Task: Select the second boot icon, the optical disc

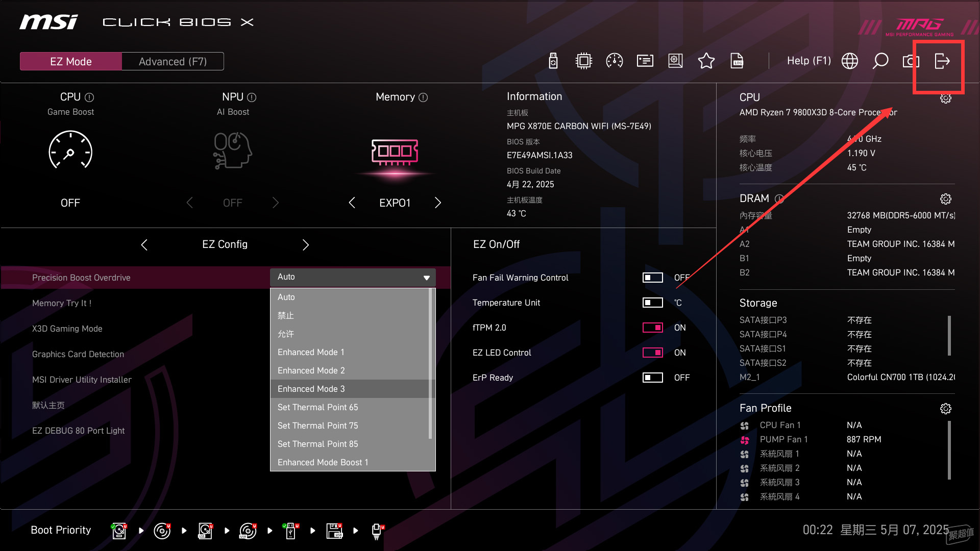Action: tap(162, 531)
